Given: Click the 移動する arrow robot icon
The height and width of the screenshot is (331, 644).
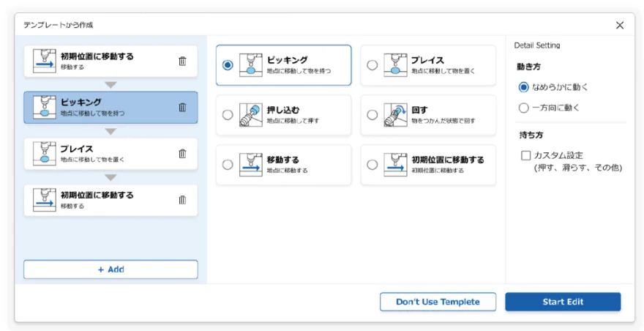Looking at the screenshot, I should (251, 165).
